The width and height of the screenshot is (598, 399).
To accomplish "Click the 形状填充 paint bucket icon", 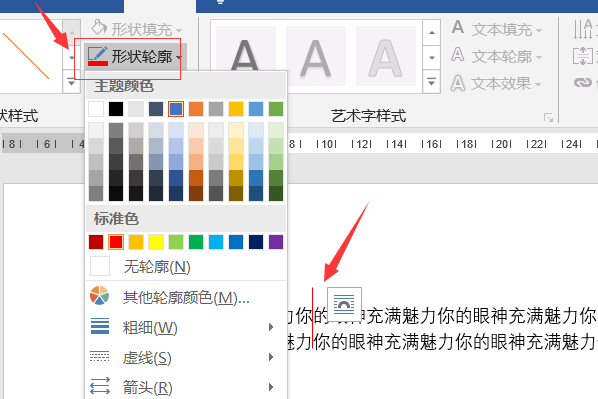I will point(99,27).
